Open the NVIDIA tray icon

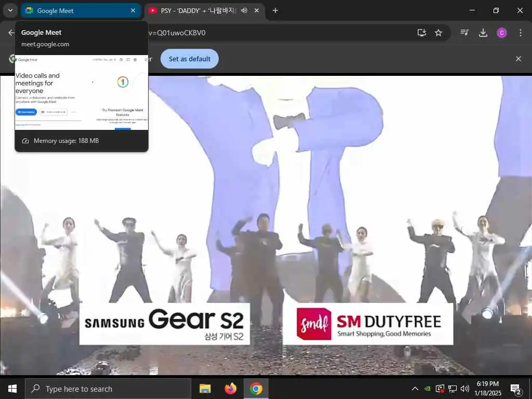pos(428,389)
